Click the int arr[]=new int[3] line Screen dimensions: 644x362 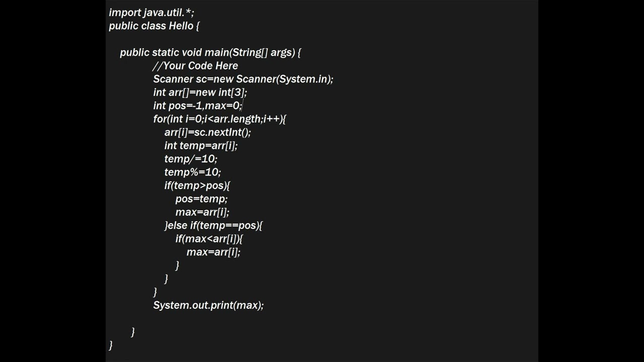coord(200,93)
